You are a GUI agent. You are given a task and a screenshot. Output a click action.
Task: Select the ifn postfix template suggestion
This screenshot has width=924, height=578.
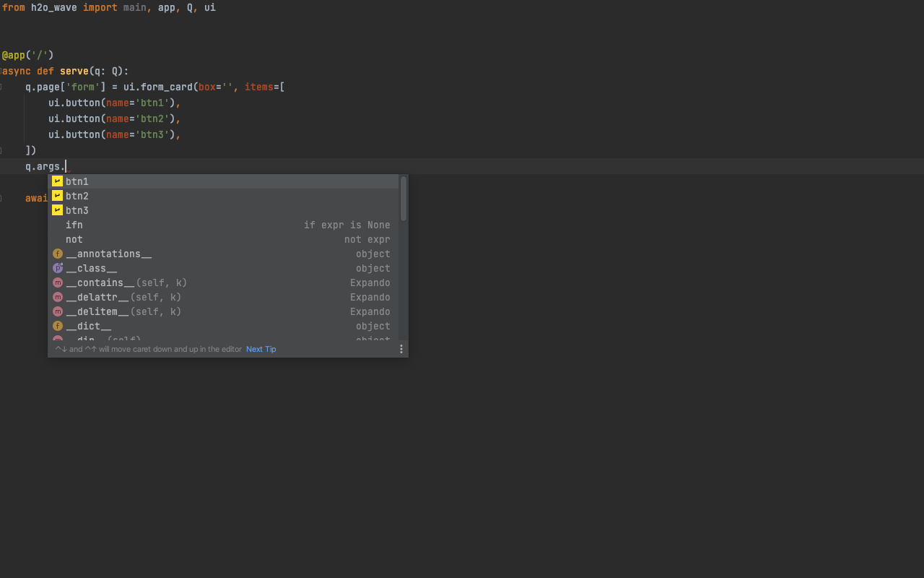74,225
